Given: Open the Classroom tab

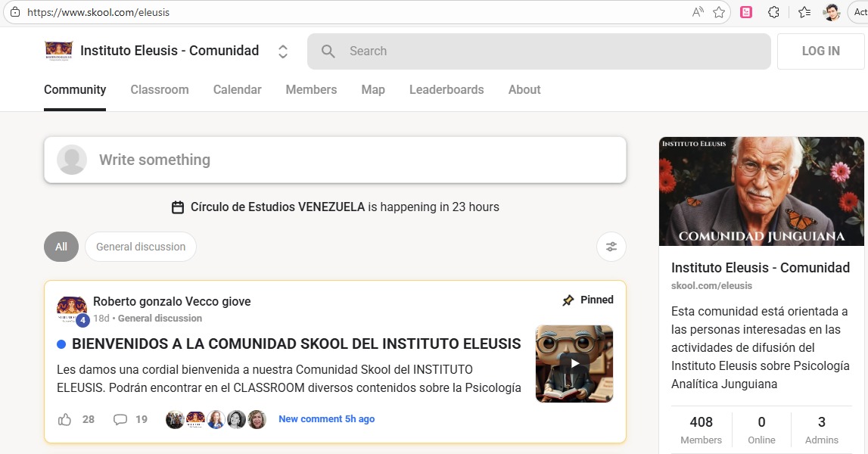Looking at the screenshot, I should (x=160, y=90).
